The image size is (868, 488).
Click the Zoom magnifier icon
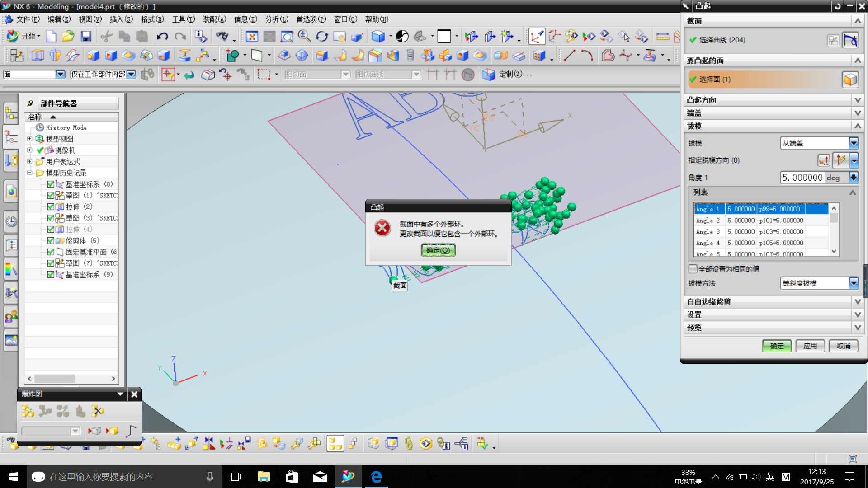304,36
